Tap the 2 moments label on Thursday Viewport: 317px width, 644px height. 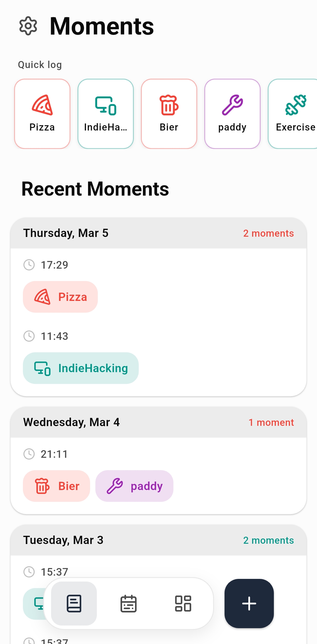point(268,233)
